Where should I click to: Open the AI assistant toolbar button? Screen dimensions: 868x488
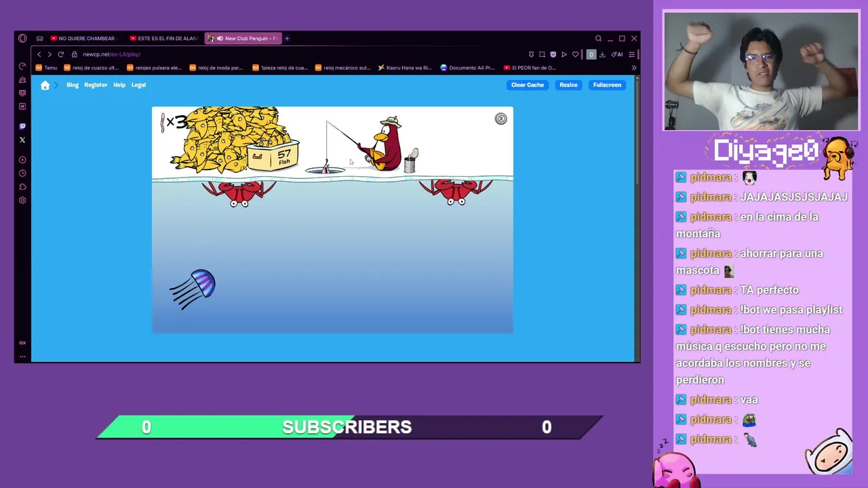click(x=616, y=54)
